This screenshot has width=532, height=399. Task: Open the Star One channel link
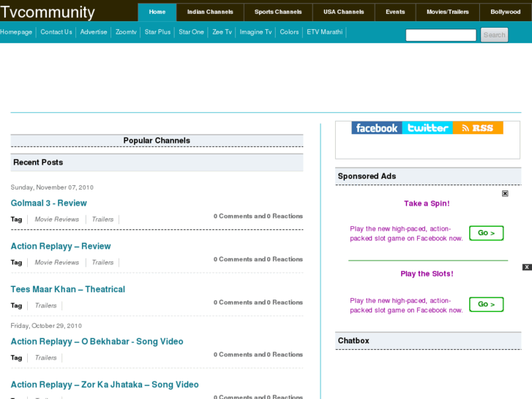[x=191, y=32]
